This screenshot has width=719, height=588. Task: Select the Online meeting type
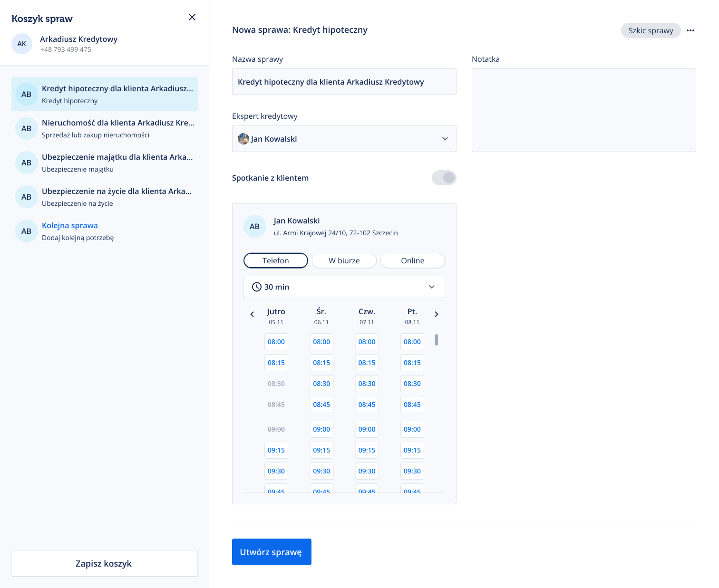[413, 260]
